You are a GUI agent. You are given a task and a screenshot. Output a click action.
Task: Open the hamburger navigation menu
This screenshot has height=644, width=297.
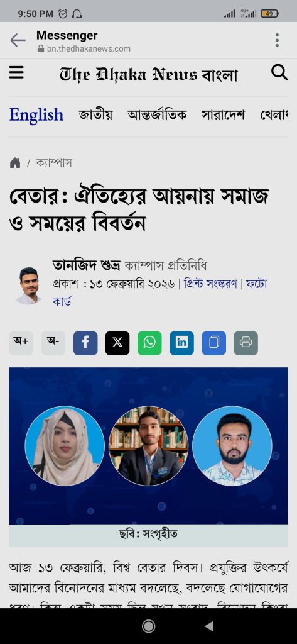click(x=16, y=73)
